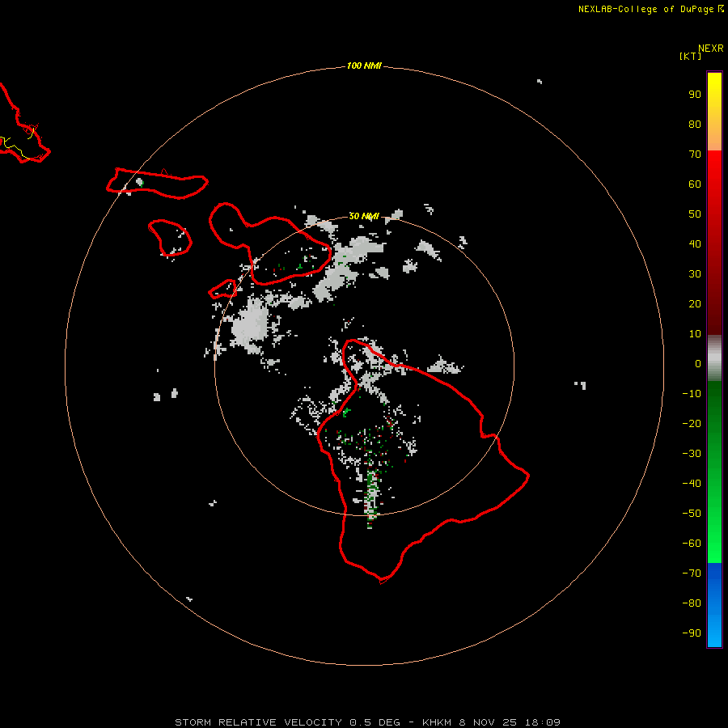Pick the yellow top segment of velocity color bar
This screenshot has height=728, width=728.
click(x=714, y=112)
